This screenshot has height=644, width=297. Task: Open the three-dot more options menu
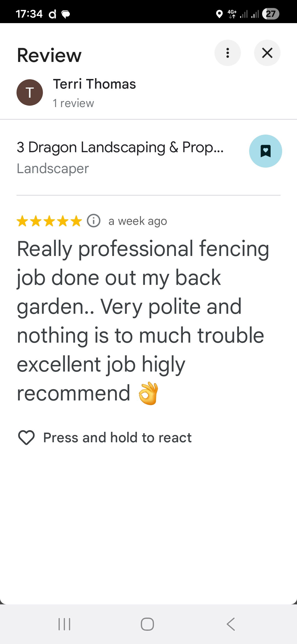pos(227,53)
